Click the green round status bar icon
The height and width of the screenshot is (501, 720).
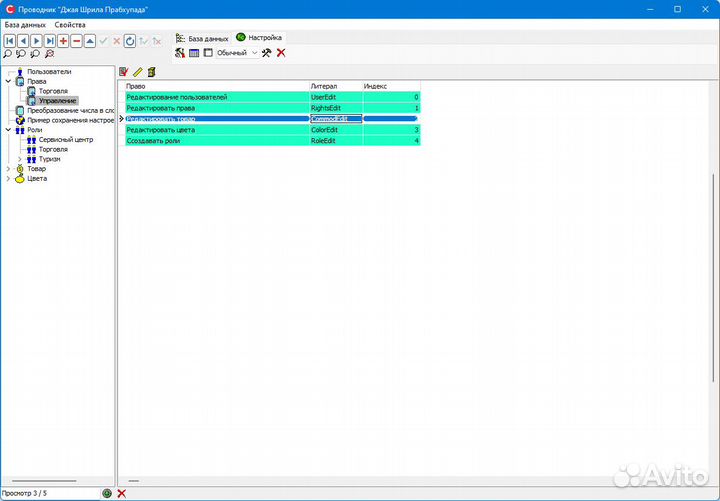107,493
